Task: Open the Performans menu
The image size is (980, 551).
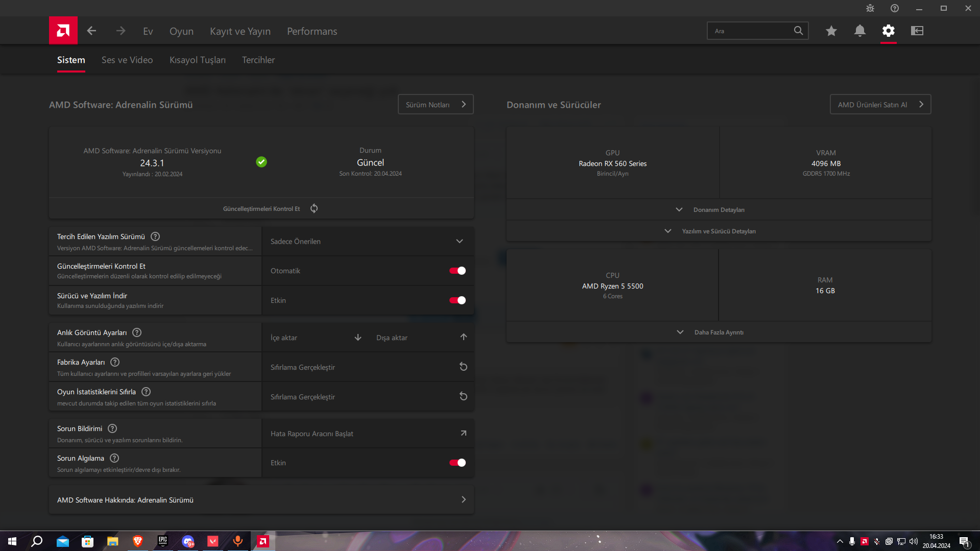Action: point(312,31)
